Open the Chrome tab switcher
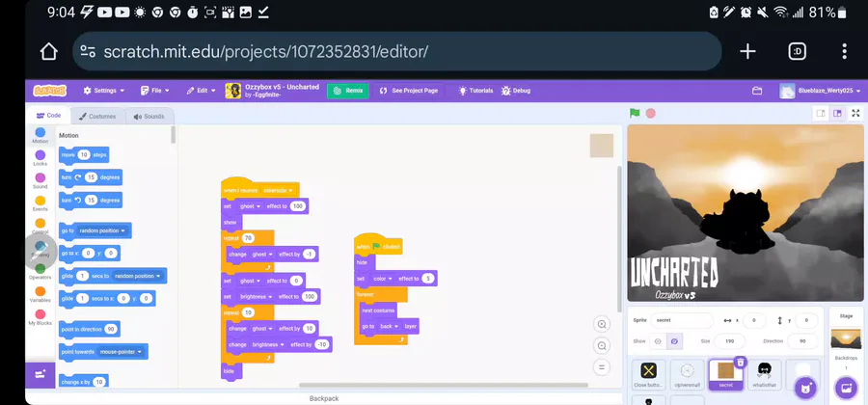 point(797,51)
